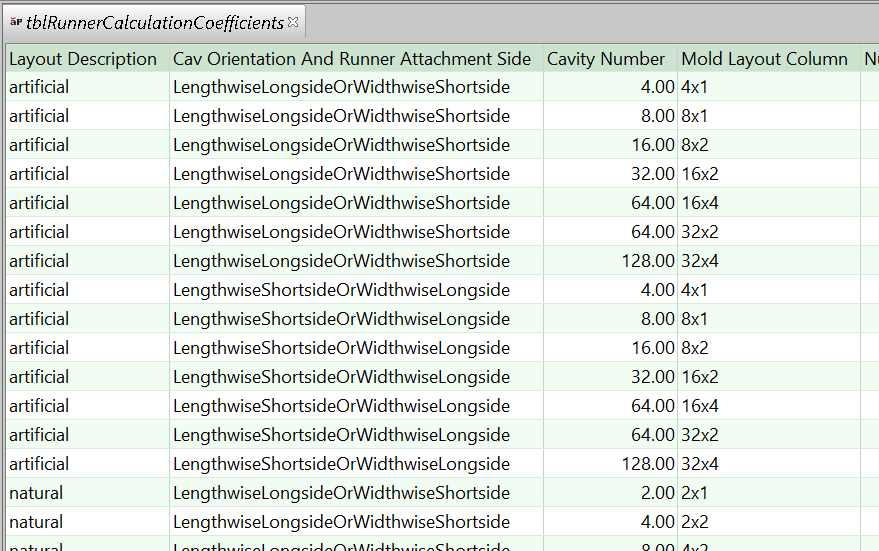Click the topmost LengthwiseLongsideOrWidthwiseShortside orientation cell
This screenshot has height=551, width=879.
tap(341, 87)
